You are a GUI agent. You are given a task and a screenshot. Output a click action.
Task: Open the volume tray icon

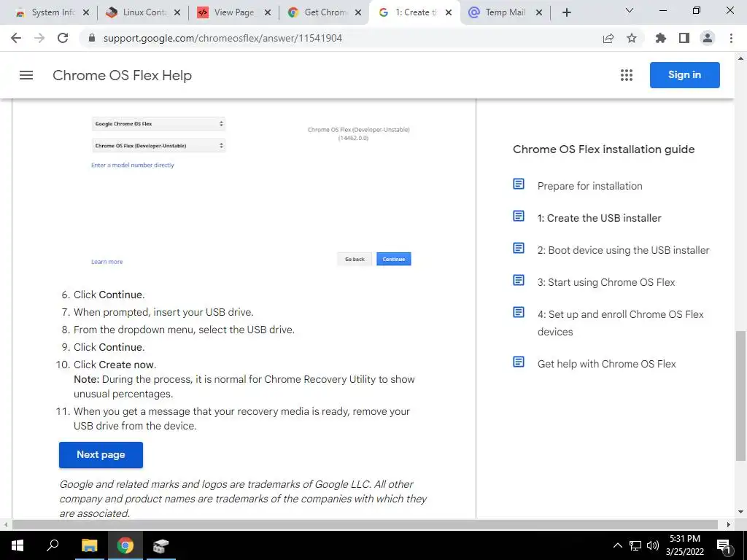(x=653, y=545)
